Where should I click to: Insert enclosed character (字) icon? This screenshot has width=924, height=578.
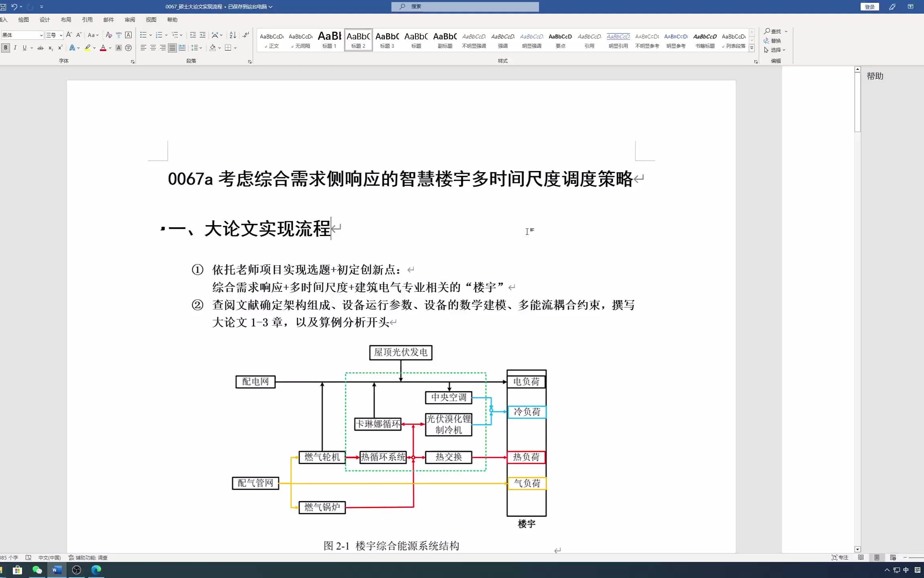pos(128,48)
